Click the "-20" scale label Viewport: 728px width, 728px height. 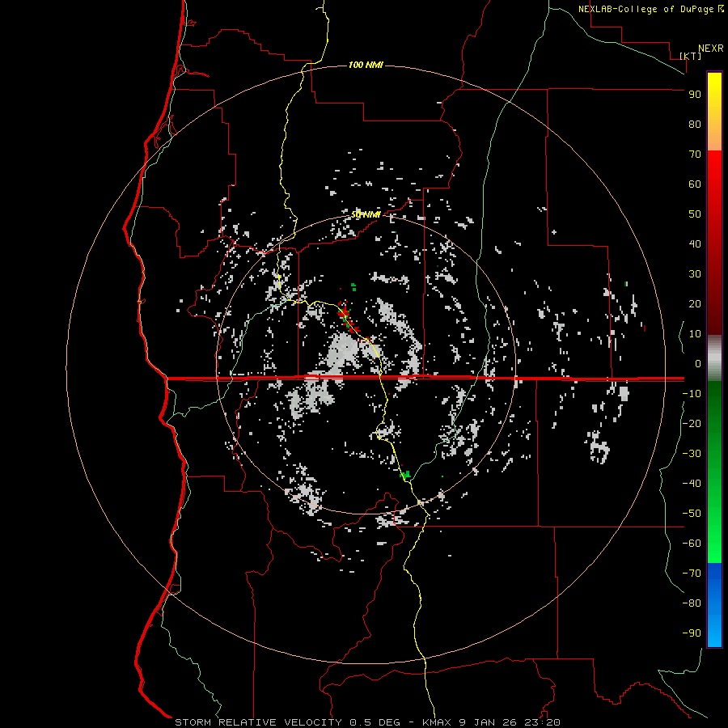click(692, 423)
